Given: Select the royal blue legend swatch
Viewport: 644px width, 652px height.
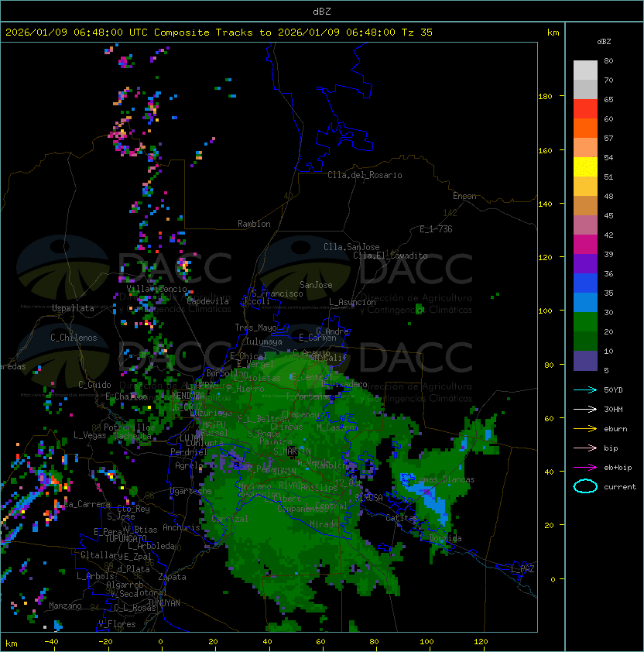Looking at the screenshot, I should coord(585,283).
